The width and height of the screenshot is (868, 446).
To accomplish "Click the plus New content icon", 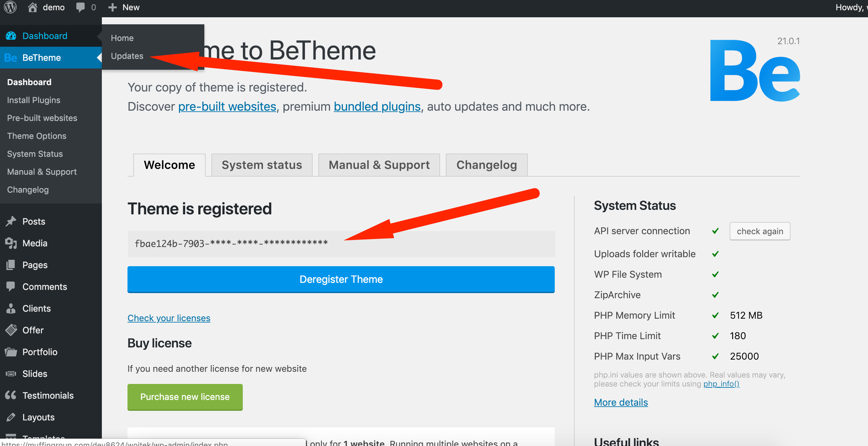I will (112, 7).
